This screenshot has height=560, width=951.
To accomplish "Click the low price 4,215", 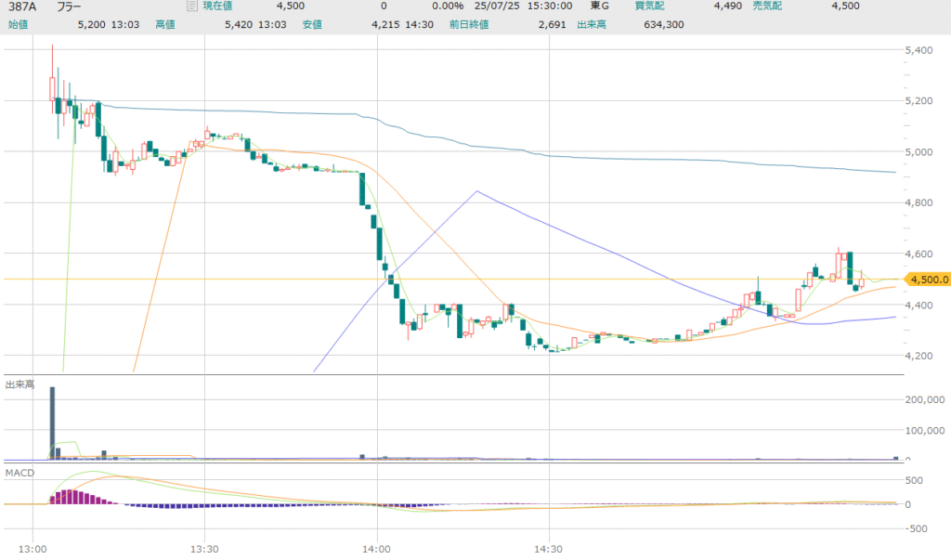I will [x=385, y=25].
